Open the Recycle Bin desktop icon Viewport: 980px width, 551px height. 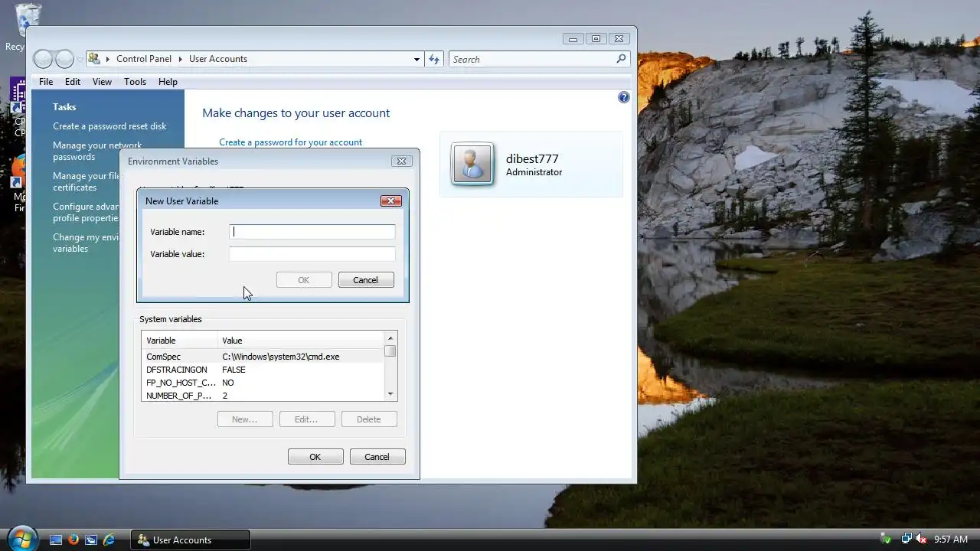click(27, 25)
